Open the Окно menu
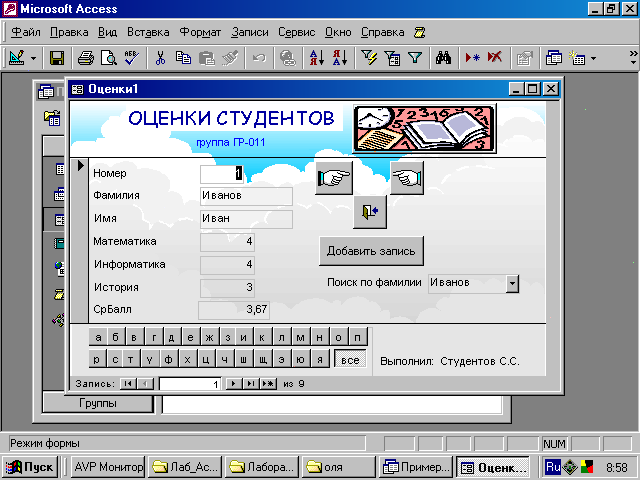Image resolution: width=640 pixels, height=480 pixels. (x=338, y=32)
